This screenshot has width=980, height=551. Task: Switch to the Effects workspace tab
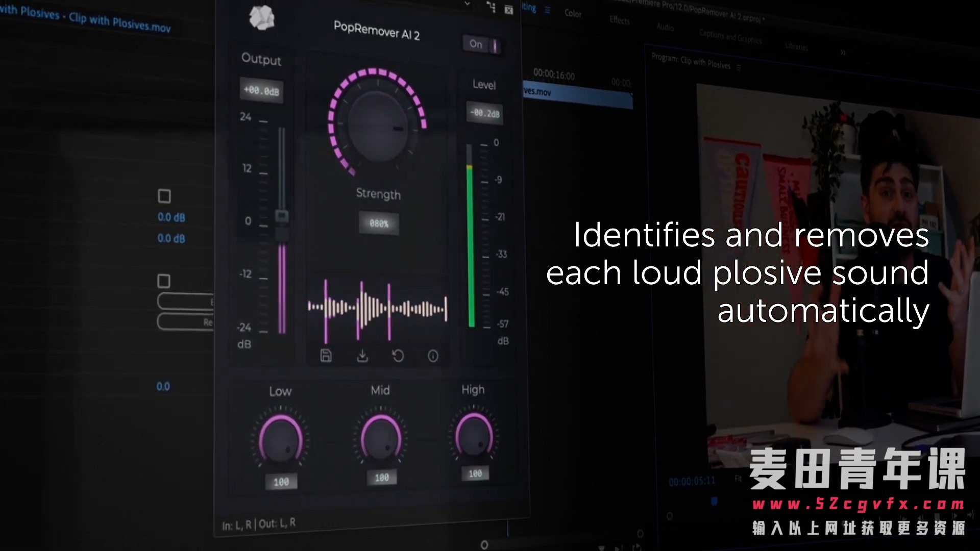[x=620, y=20]
